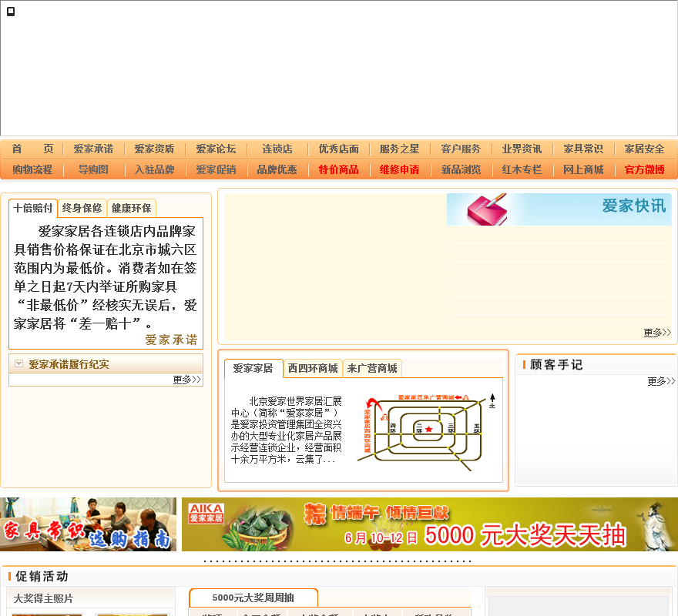
Task: Select 连锁店 in the navigation bar
Action: (277, 149)
